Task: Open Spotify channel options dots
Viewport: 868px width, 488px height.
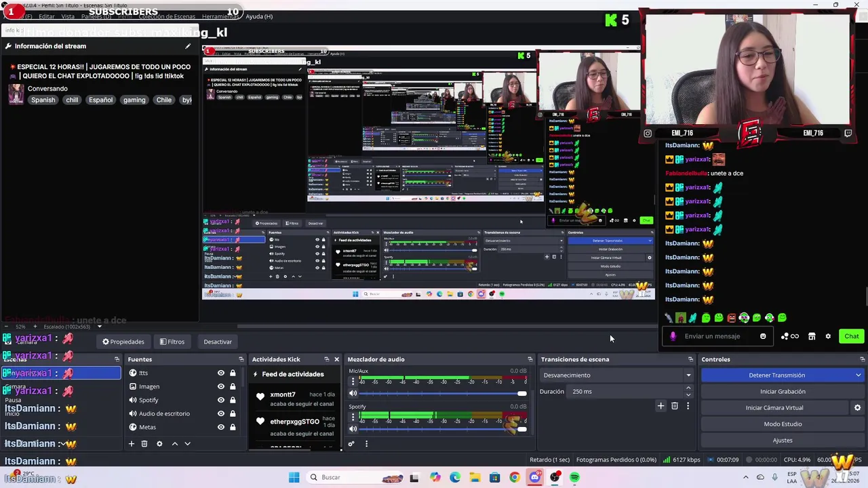Action: pos(353,417)
